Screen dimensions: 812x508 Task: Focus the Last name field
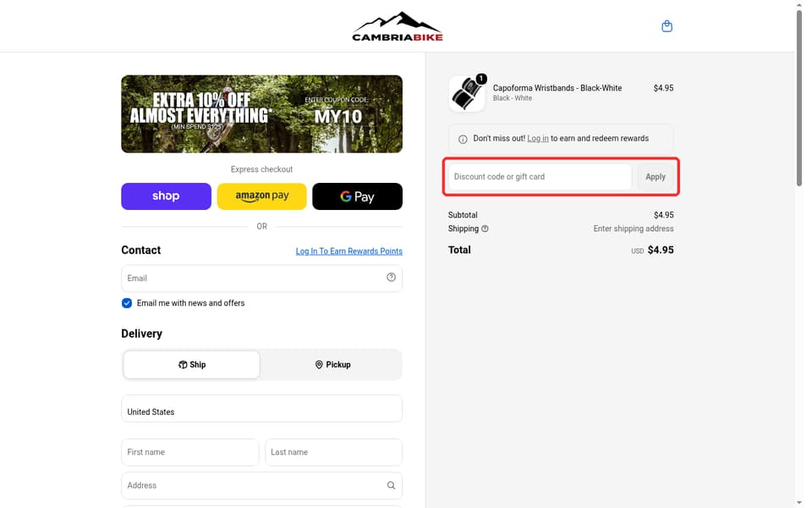tap(333, 452)
